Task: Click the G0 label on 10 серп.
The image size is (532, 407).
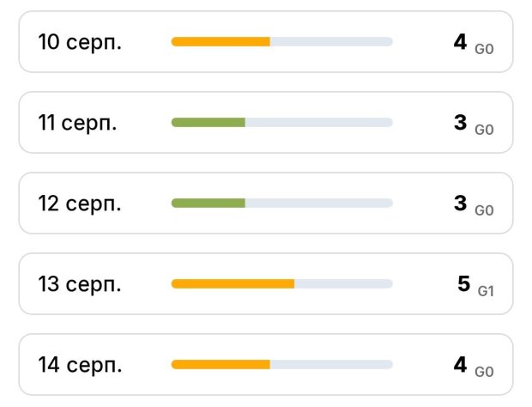Action: point(484,49)
